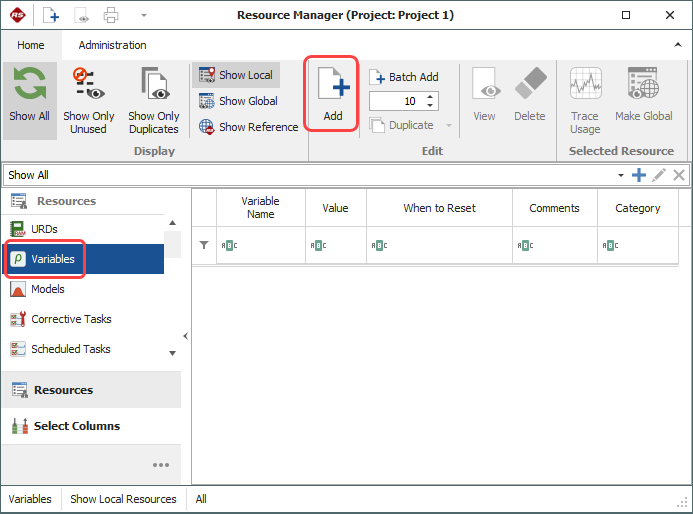
Task: Select Show Only Duplicates filter
Action: 154,100
